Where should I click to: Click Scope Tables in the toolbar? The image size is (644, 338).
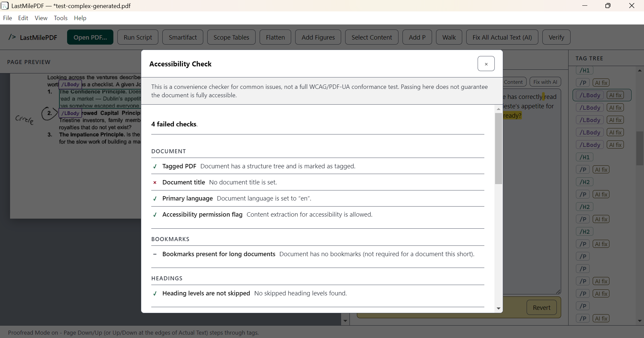231,37
